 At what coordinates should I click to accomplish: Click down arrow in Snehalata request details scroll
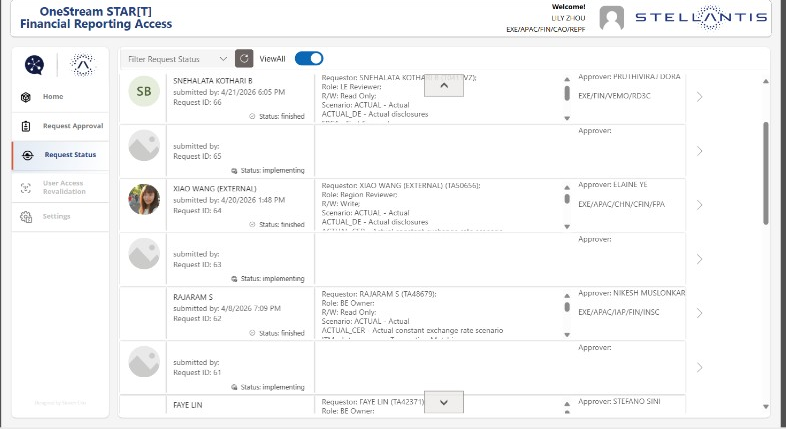point(567,118)
